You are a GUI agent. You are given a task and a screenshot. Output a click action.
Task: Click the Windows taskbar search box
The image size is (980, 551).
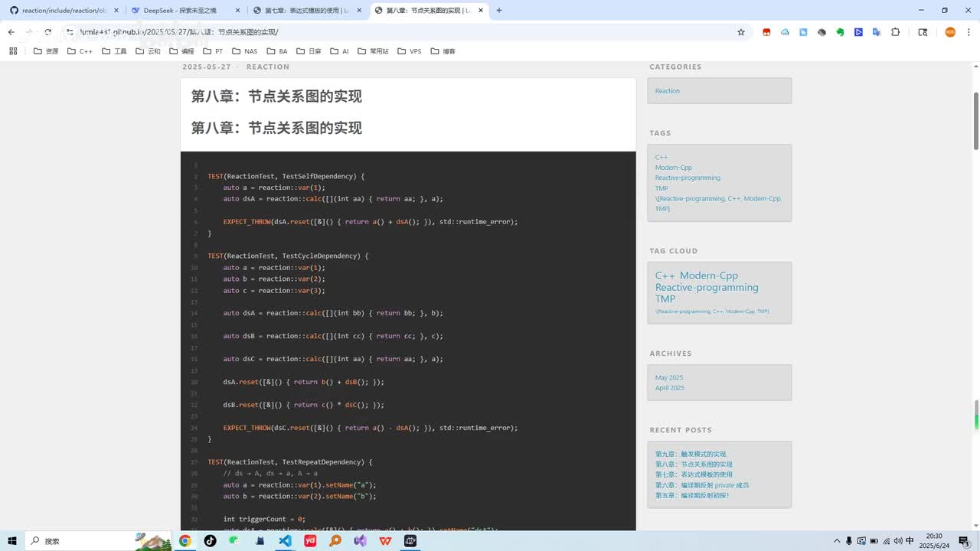tap(98, 540)
